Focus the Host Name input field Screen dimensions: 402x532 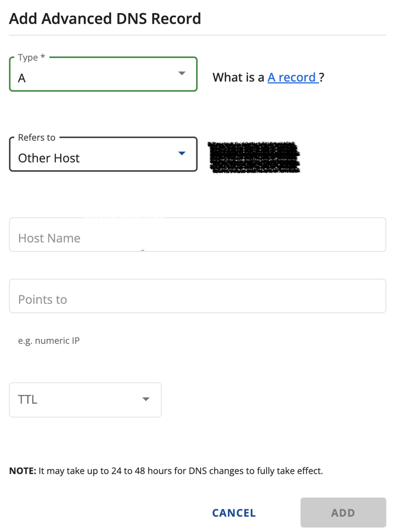click(x=197, y=235)
